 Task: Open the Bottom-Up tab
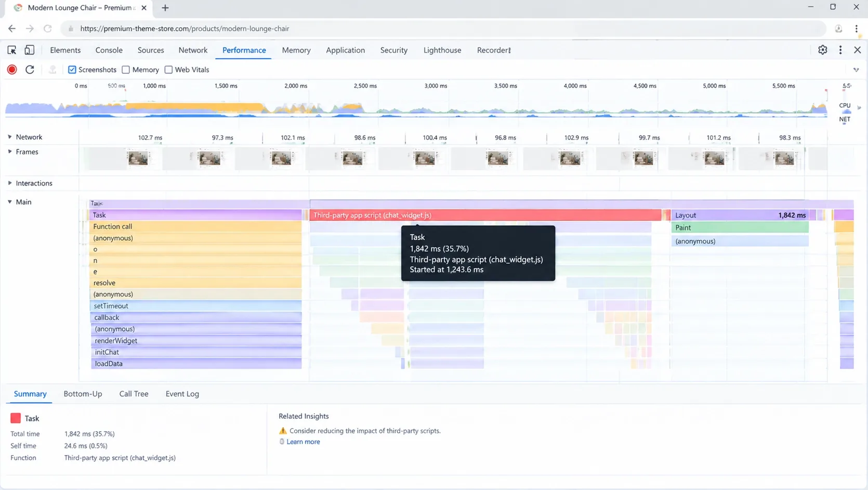pyautogui.click(x=83, y=394)
